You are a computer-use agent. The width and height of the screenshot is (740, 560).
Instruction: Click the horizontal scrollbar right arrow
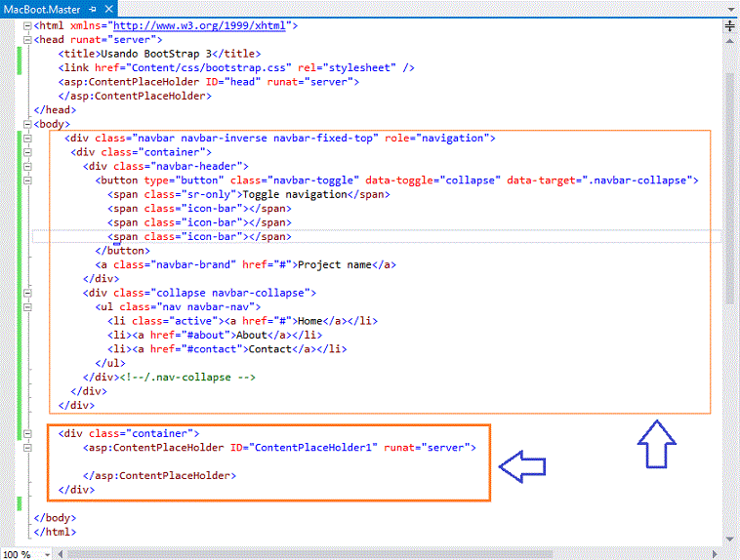(x=715, y=554)
